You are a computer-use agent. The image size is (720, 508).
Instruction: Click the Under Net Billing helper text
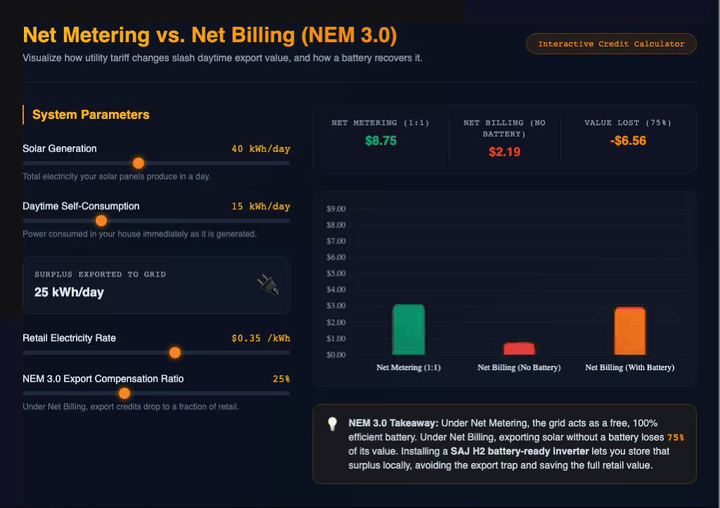pyautogui.click(x=130, y=407)
